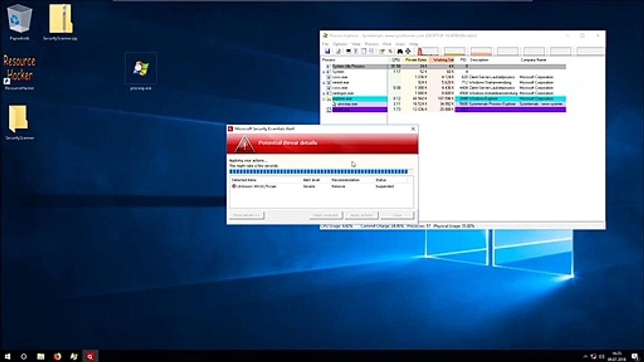Click the Close button in alert dialog
Image resolution: width=644 pixels, height=362 pixels.
click(397, 215)
